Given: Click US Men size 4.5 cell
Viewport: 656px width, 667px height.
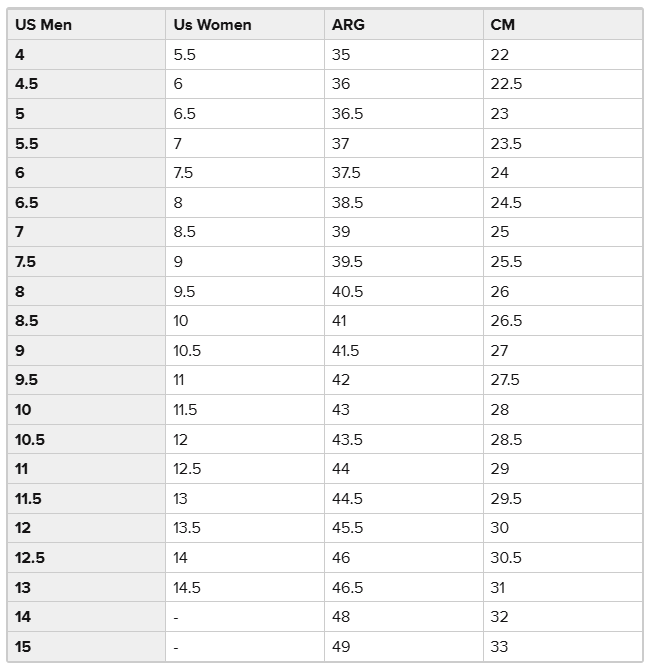Looking at the screenshot, I should click(86, 84).
